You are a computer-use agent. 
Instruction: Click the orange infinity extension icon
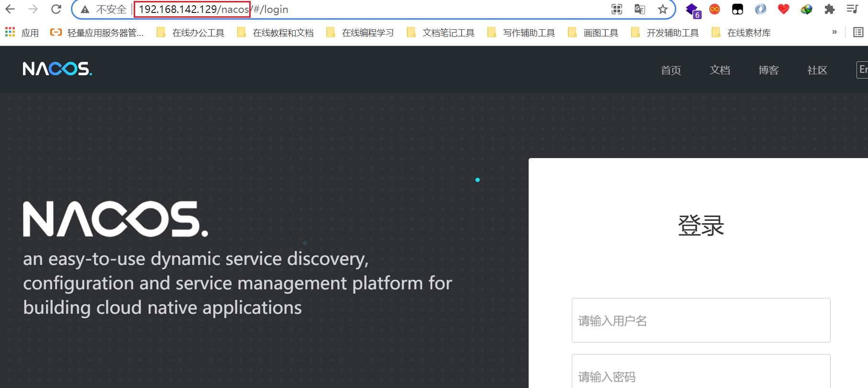tap(715, 9)
